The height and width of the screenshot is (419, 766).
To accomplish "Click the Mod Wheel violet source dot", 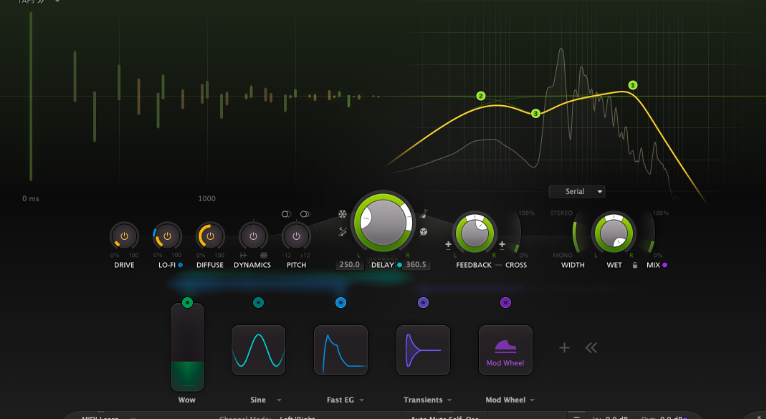I will [x=506, y=302].
